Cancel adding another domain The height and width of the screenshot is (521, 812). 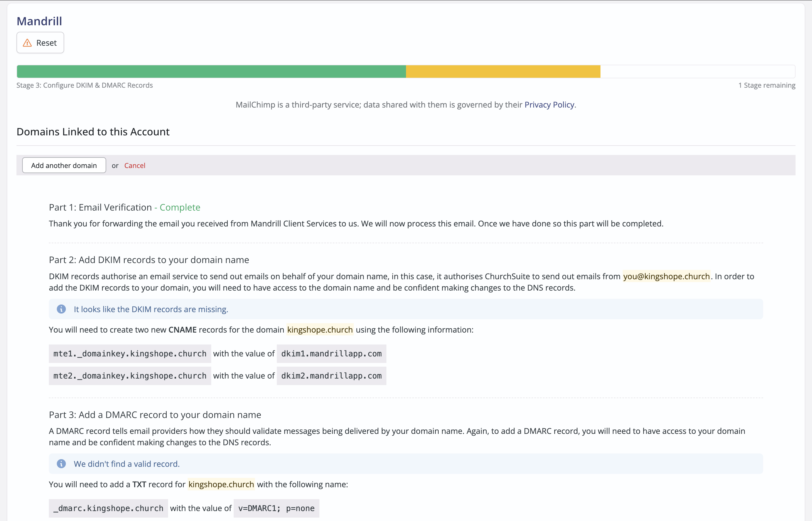click(x=135, y=165)
